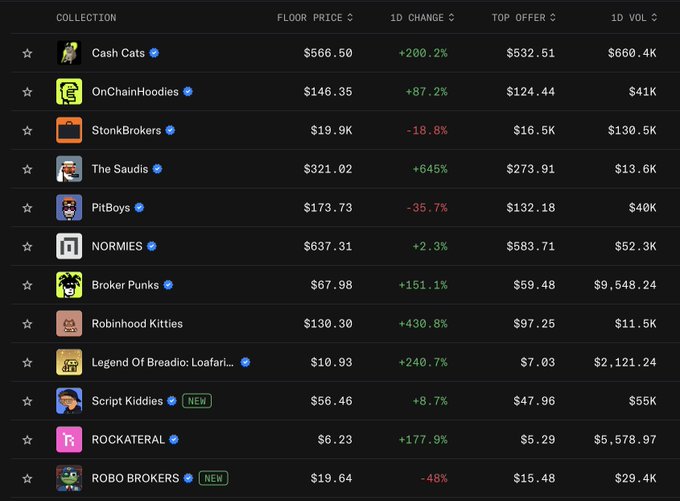Screen dimensions: 680x501
Task: Click The Saudis verified badge
Action: [x=157, y=169]
